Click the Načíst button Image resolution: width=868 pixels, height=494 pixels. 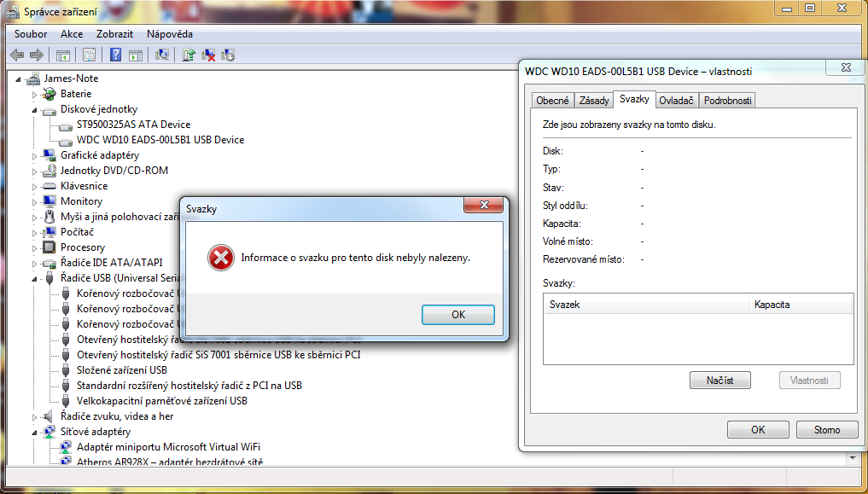[x=719, y=380]
